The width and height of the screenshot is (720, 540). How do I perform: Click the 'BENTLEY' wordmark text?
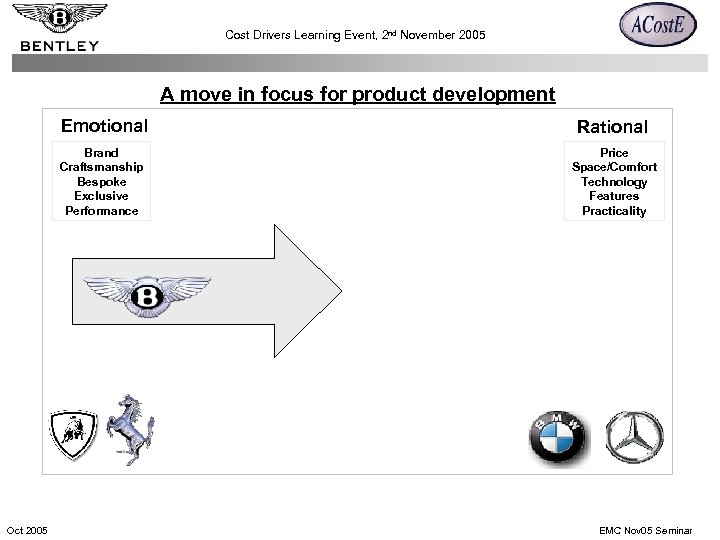coord(60,46)
